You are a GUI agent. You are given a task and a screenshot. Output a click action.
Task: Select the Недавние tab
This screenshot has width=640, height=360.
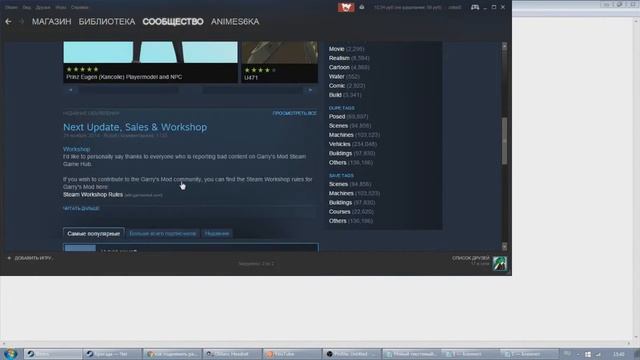[217, 233]
